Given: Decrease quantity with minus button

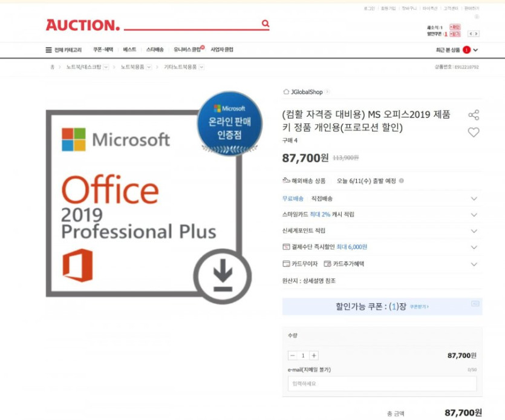Looking at the screenshot, I should (x=293, y=355).
